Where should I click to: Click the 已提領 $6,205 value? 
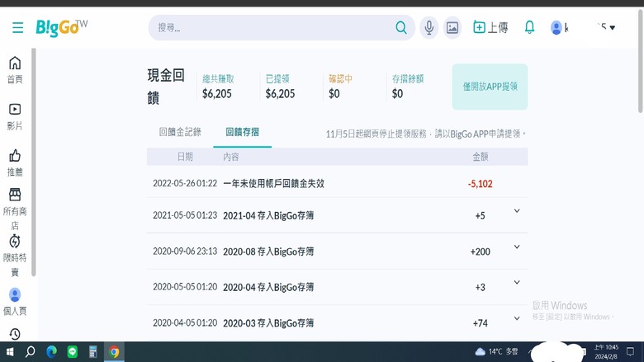280,87
